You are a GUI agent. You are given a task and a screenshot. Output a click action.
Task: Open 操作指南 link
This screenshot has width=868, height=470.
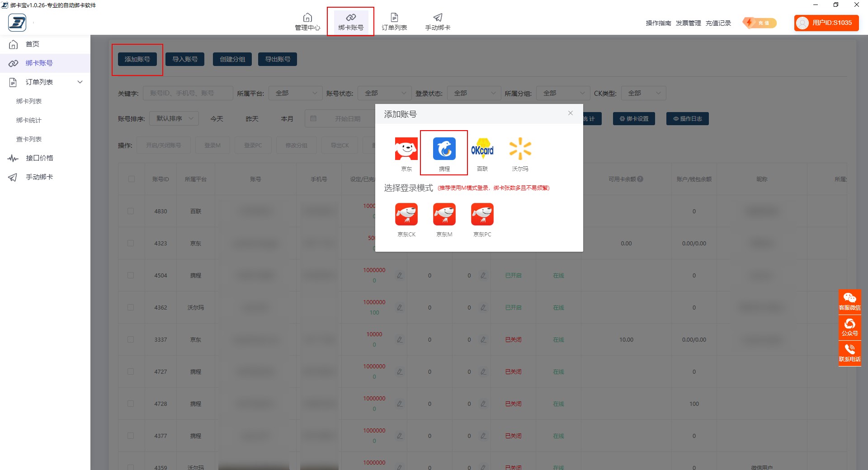pos(658,23)
